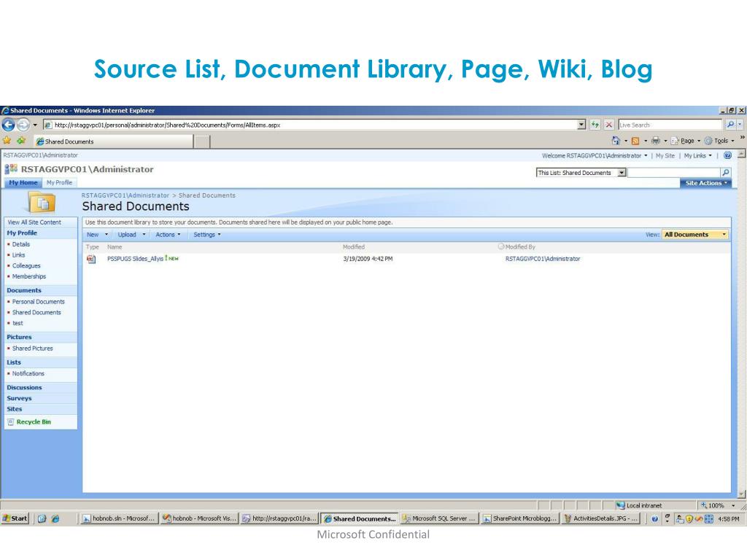Open the address bar dropdown arrow

pyautogui.click(x=581, y=125)
